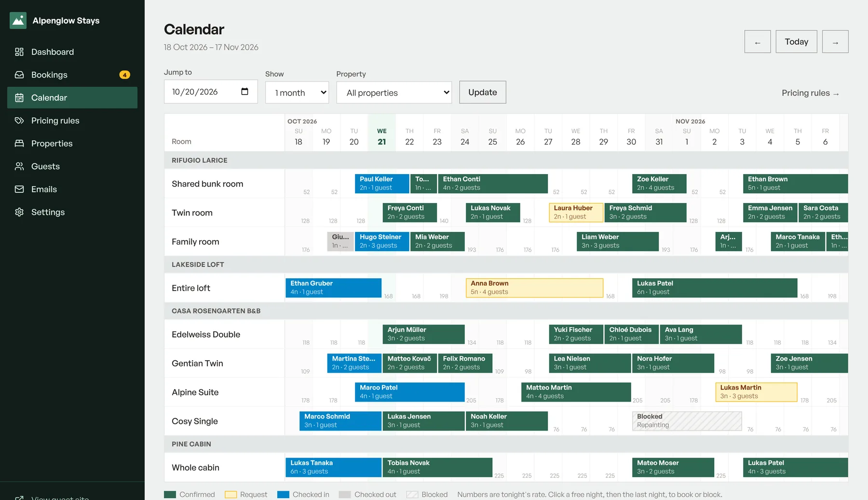Open Nora Hofer's Gentian Twin booking
The height and width of the screenshot is (500, 868).
coord(673,363)
